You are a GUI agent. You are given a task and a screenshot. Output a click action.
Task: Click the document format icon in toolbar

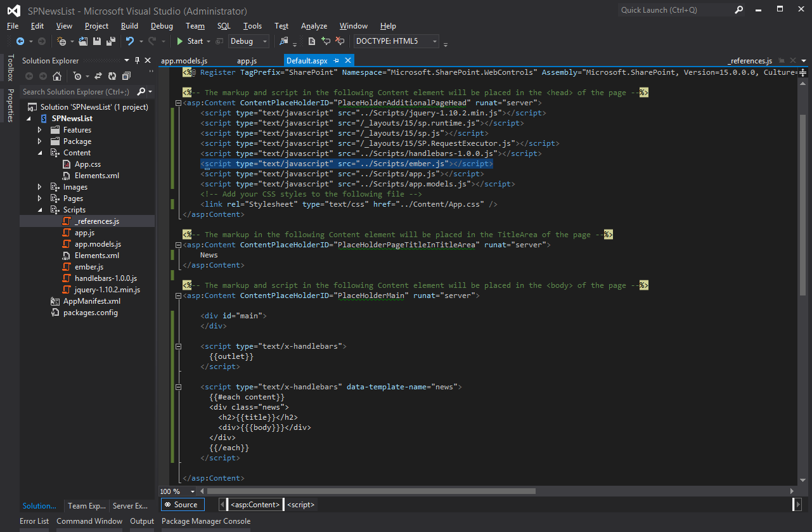(312, 41)
